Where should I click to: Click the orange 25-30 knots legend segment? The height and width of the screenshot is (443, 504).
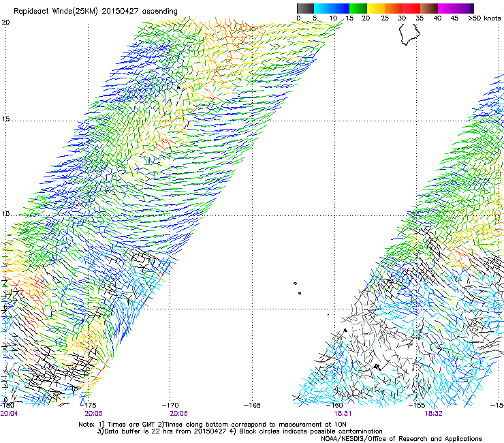point(394,8)
